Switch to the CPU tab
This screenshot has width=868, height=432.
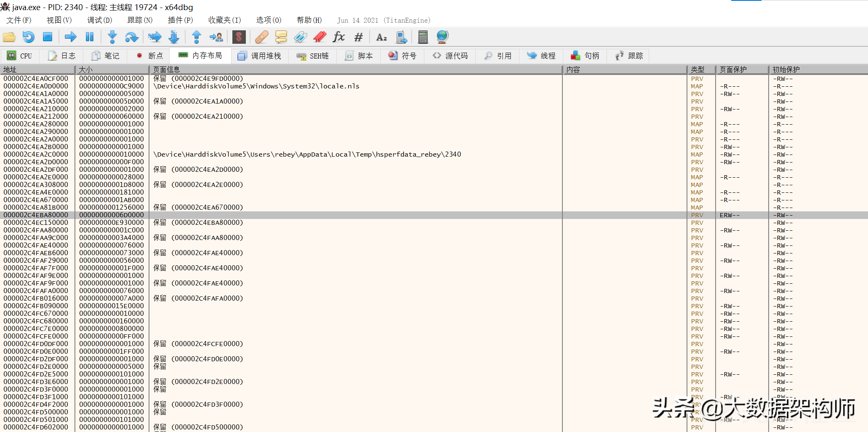pyautogui.click(x=20, y=56)
